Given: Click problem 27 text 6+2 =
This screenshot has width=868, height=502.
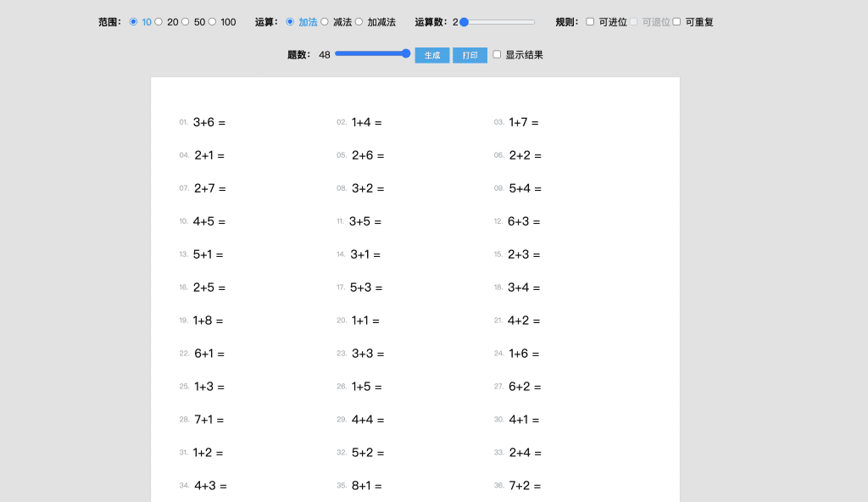Looking at the screenshot, I should click(x=525, y=387).
